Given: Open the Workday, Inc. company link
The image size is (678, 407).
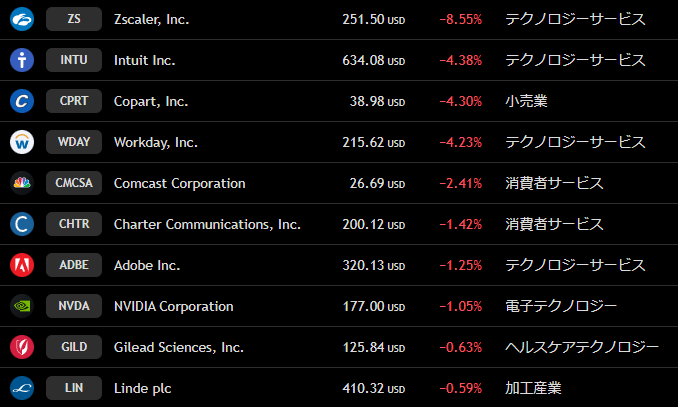Looking at the screenshot, I should (156, 142).
